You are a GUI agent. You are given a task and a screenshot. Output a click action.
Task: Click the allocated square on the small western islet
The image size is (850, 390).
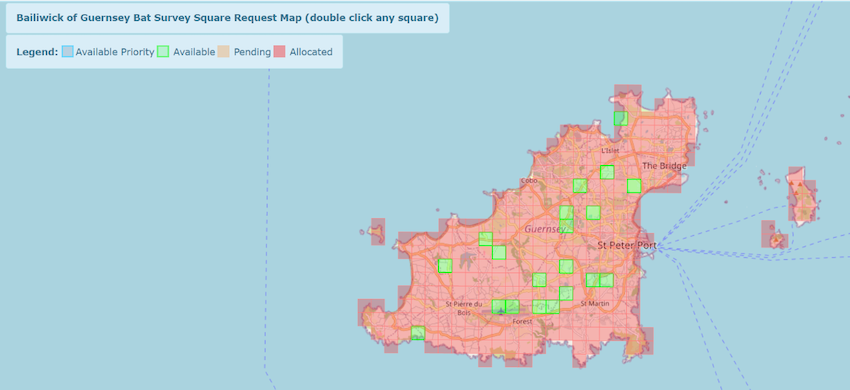coord(378,232)
